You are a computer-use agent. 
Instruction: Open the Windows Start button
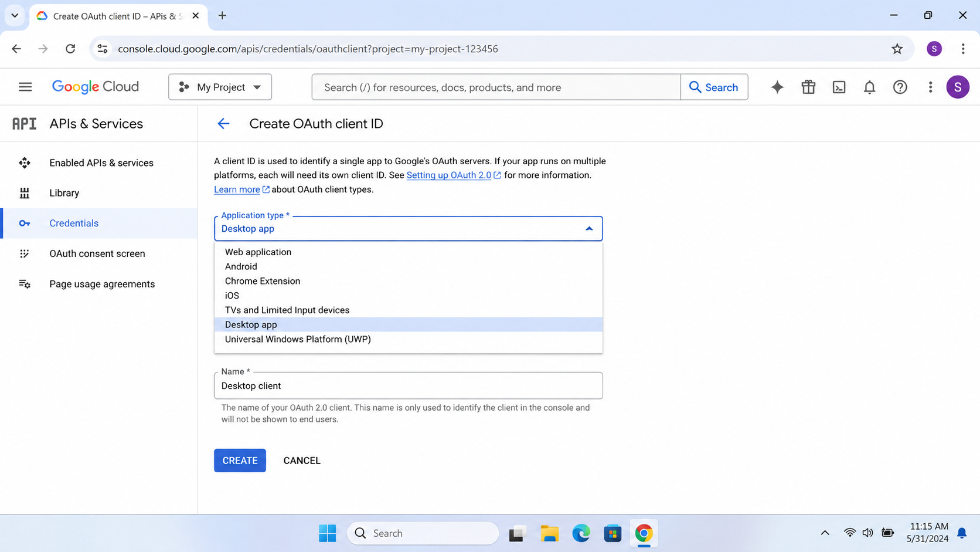click(x=328, y=533)
